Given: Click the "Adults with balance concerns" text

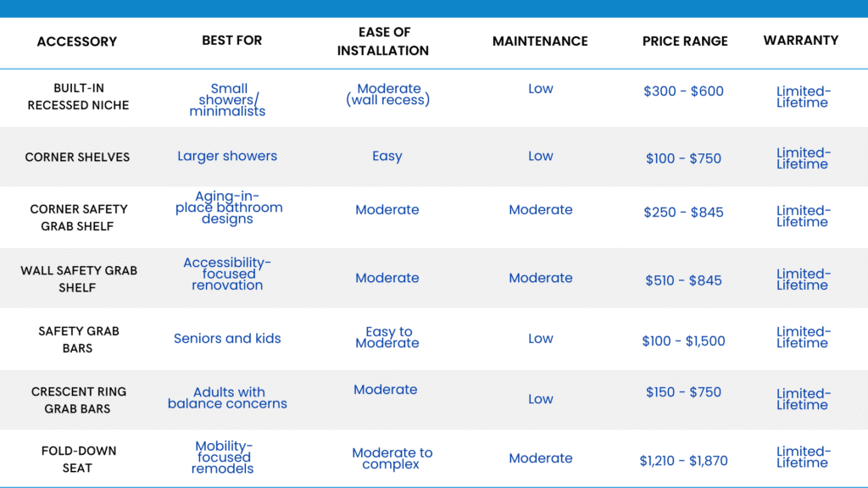Looking at the screenshot, I should [227, 398].
